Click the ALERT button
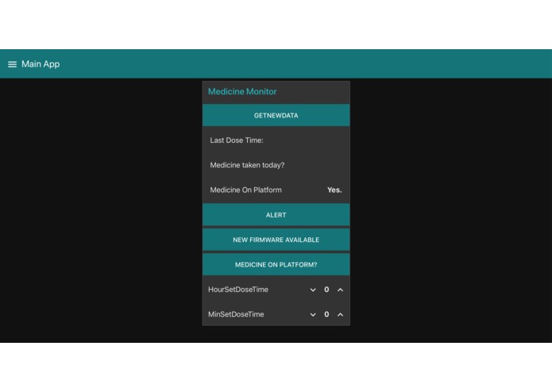Viewport: 552px width, 392px height. pos(276,215)
